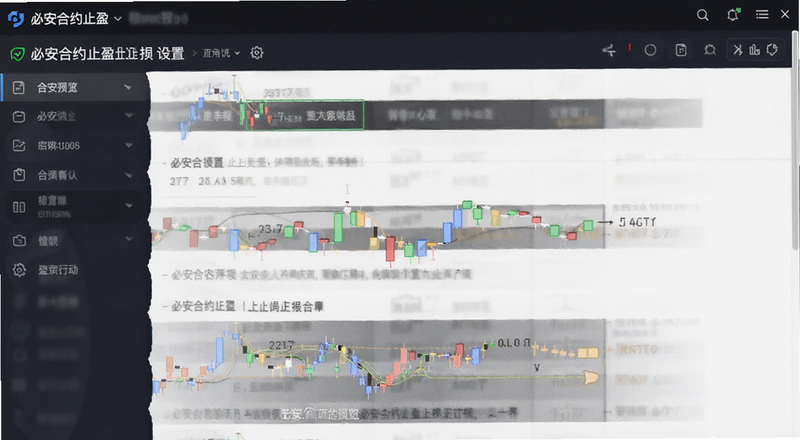
Task: Click the green shield check icon
Action: click(17, 54)
